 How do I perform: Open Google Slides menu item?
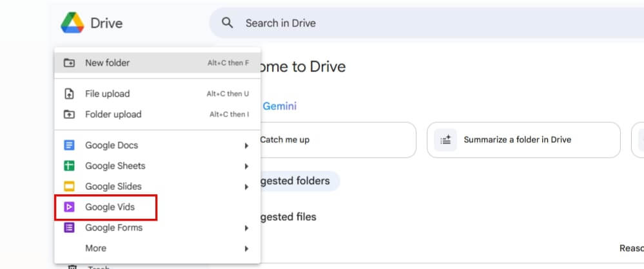pyautogui.click(x=157, y=187)
